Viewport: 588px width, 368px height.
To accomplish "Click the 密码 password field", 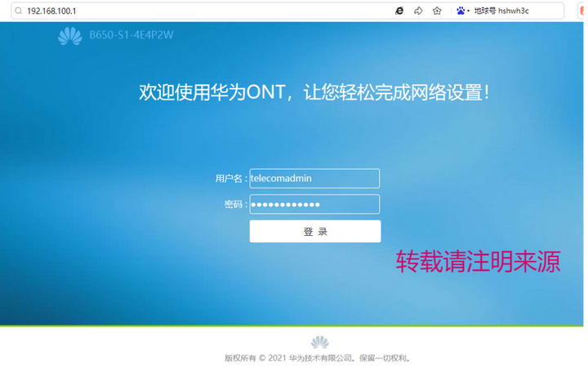I will 314,204.
